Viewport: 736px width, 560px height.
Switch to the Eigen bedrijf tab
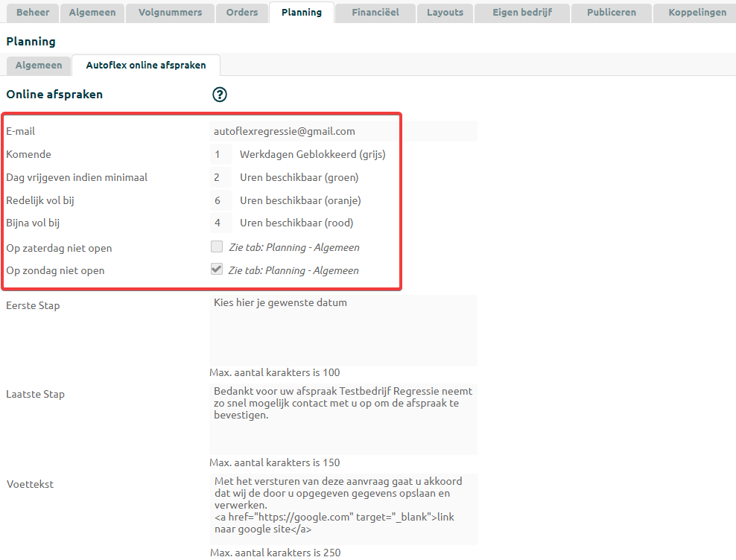coord(522,13)
